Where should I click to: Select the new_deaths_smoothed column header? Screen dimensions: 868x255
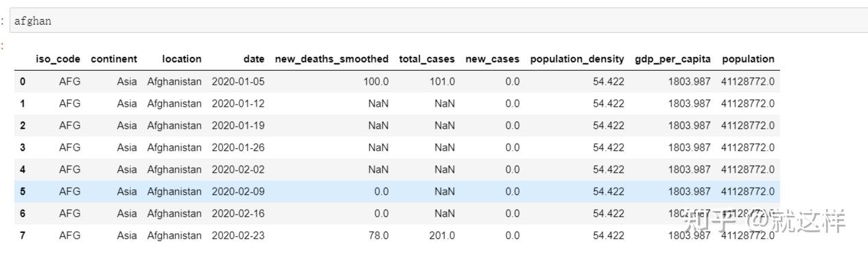tap(332, 59)
